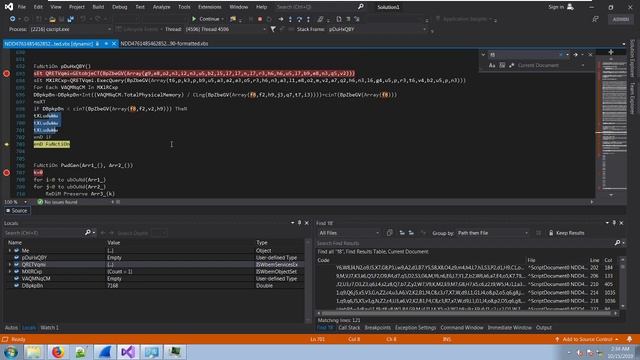Open the Process dropdown showing cscript.exe

71,29
